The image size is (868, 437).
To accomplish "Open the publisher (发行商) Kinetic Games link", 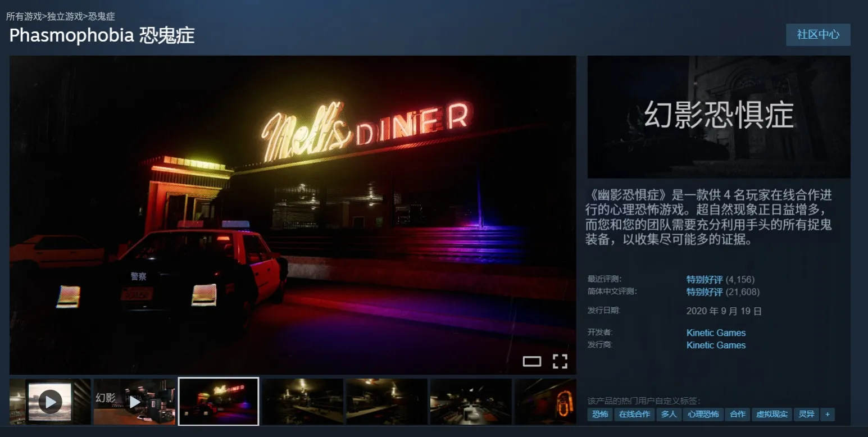I will (716, 345).
